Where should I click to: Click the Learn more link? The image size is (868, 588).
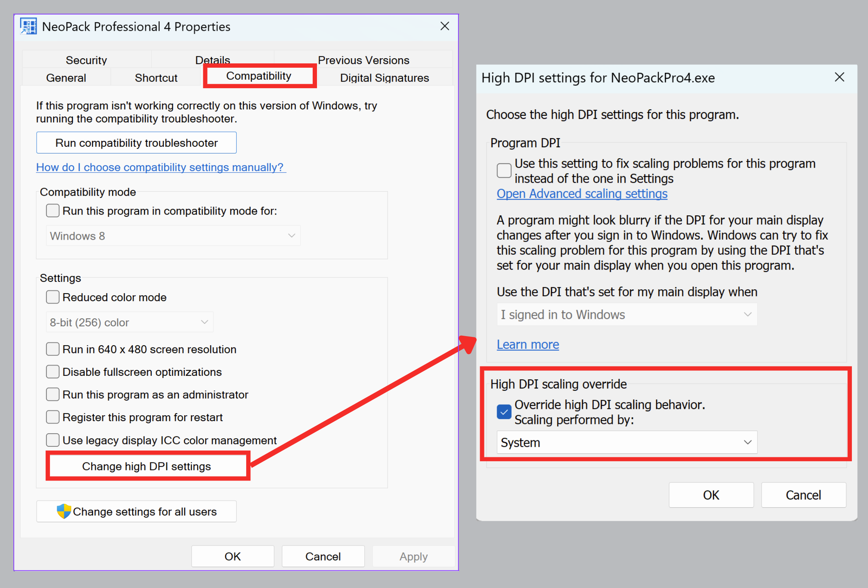point(528,344)
